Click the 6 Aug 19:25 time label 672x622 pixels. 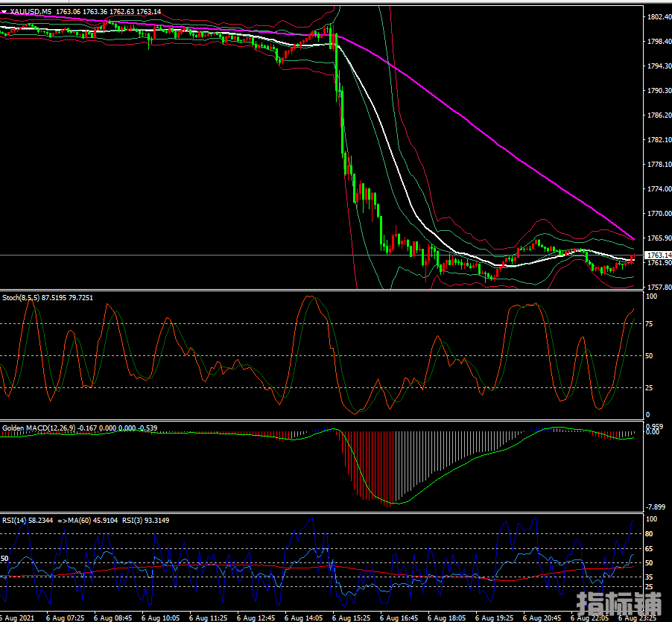(494, 618)
